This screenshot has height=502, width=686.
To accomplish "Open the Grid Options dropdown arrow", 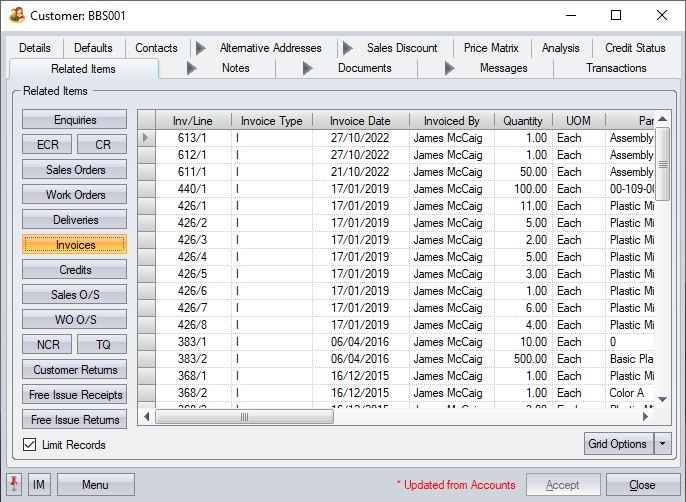I will click(x=662, y=443).
